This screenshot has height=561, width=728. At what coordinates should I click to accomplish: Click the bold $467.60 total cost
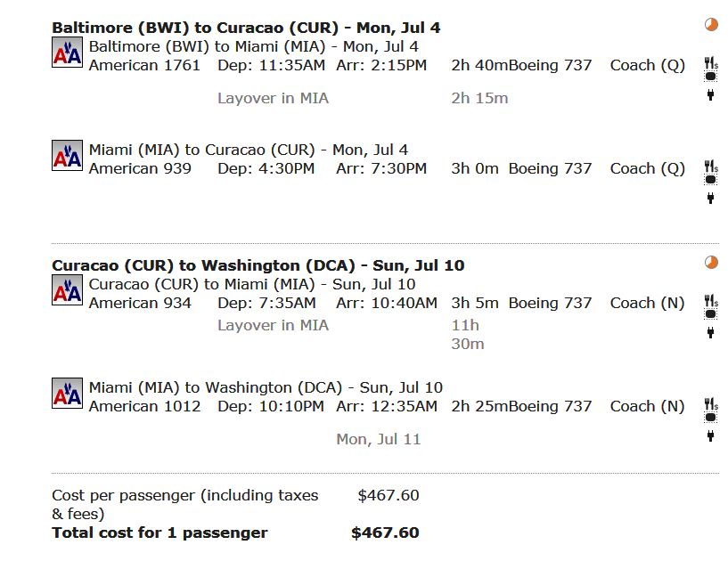point(385,533)
